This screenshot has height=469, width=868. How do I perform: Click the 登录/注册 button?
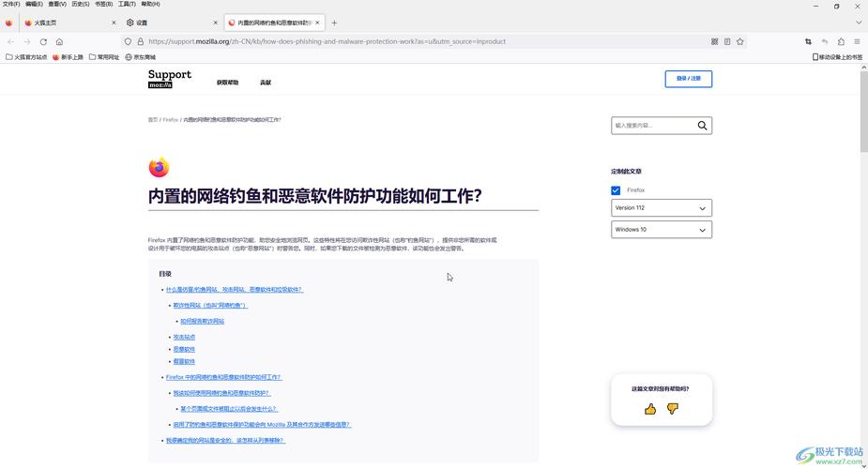[689, 79]
